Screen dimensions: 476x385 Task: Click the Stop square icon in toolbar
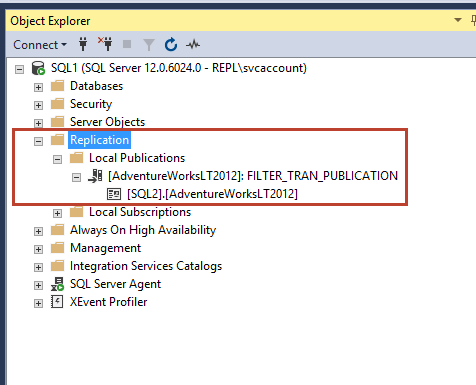(x=127, y=44)
